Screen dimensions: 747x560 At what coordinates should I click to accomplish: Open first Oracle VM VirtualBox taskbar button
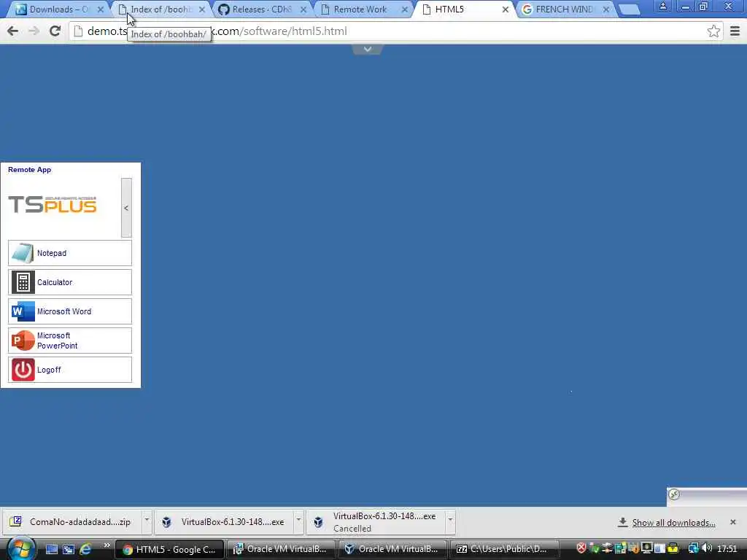tap(281, 549)
